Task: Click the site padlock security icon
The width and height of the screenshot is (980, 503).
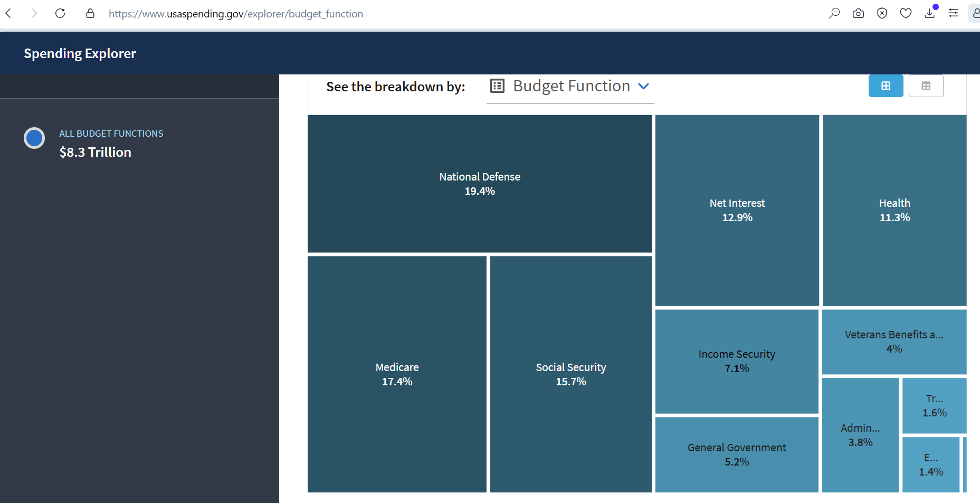Action: point(90,13)
